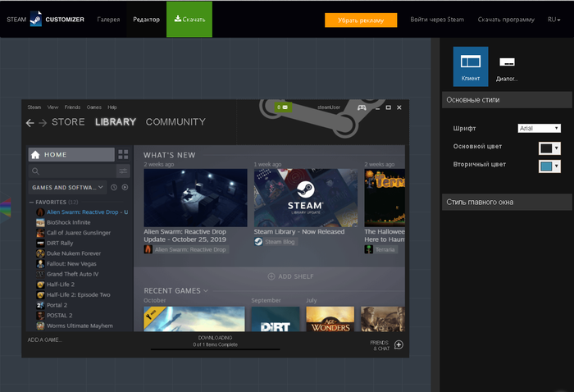574x392 pixels.
Task: Expand the Recent Games chevron
Action: 206,290
